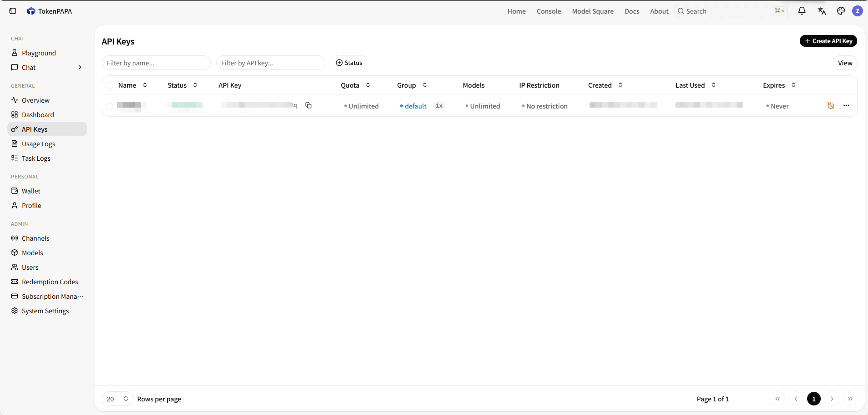Click the orange disable key icon
The width and height of the screenshot is (868, 415).
click(x=831, y=105)
